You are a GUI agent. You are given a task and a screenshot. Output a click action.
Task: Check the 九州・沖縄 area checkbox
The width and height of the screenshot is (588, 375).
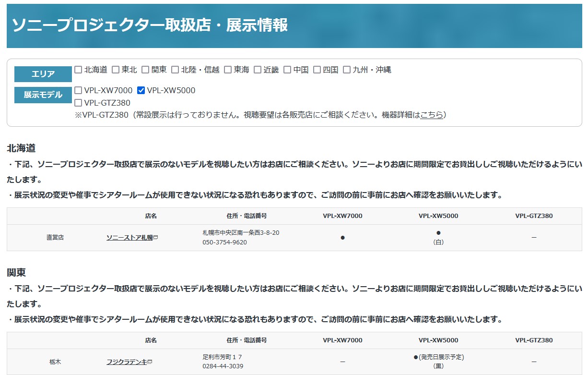347,70
